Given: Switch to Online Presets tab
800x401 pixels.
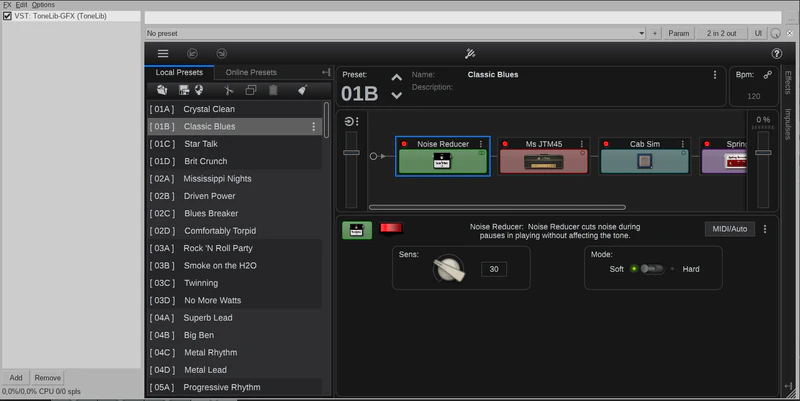Looking at the screenshot, I should pyautogui.click(x=251, y=72).
